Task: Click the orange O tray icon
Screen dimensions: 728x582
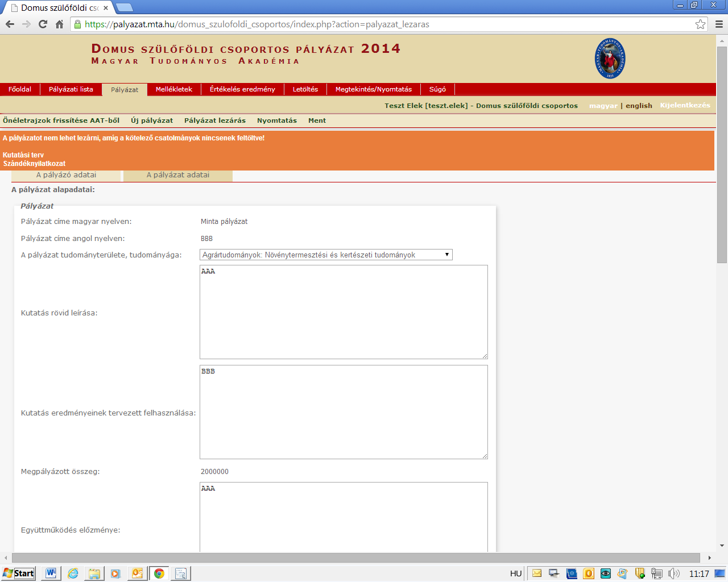Action: click(x=589, y=573)
